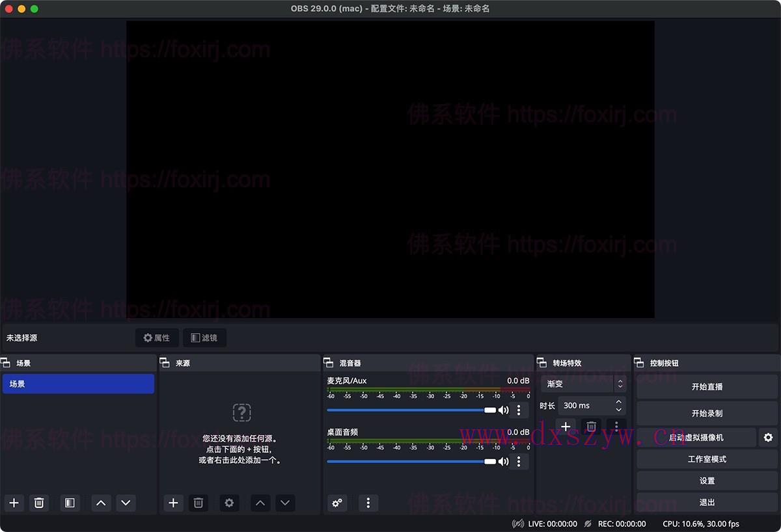The width and height of the screenshot is (781, 532).
Task: Click the REC: 00:00:00 status text
Action: (x=622, y=524)
